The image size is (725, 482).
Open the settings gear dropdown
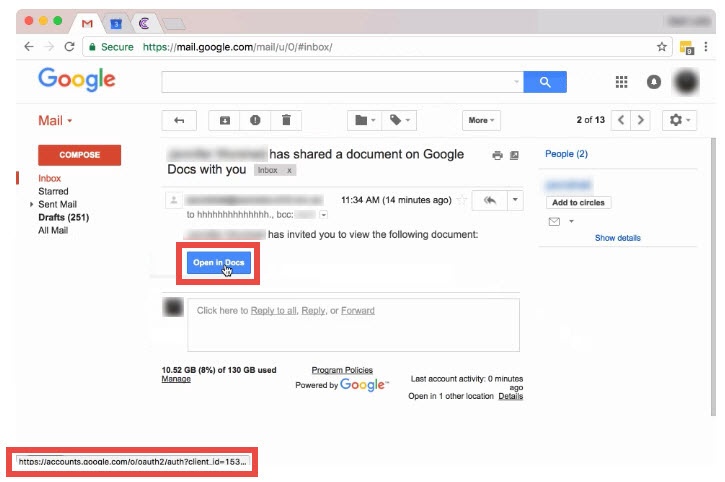pos(679,120)
